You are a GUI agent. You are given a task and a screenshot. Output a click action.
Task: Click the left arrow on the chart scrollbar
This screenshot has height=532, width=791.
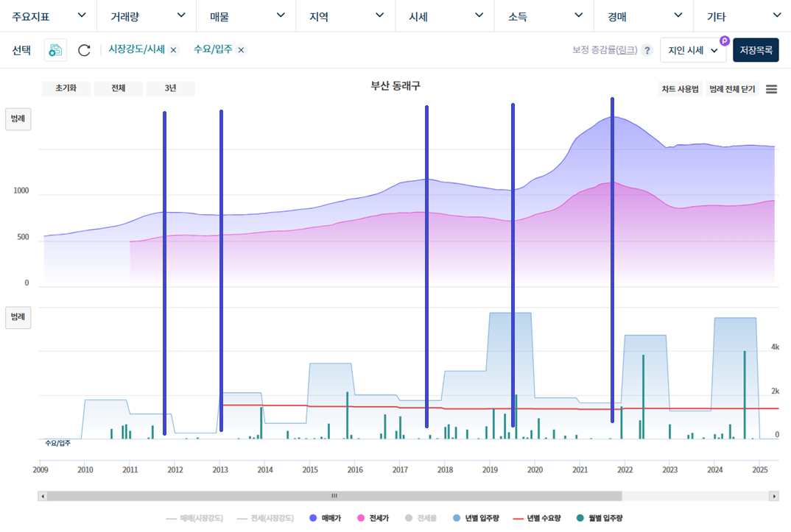click(43, 496)
